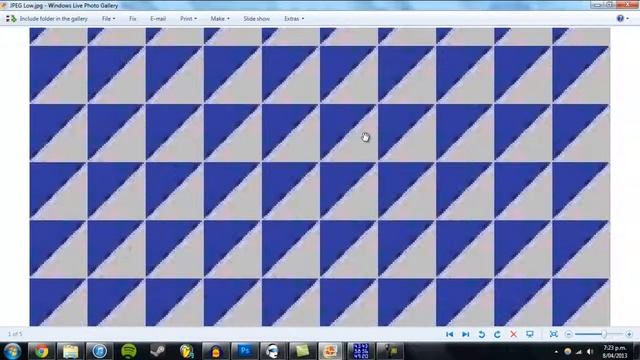
Task: Open the file explorer folder in taskbar
Action: click(70, 351)
